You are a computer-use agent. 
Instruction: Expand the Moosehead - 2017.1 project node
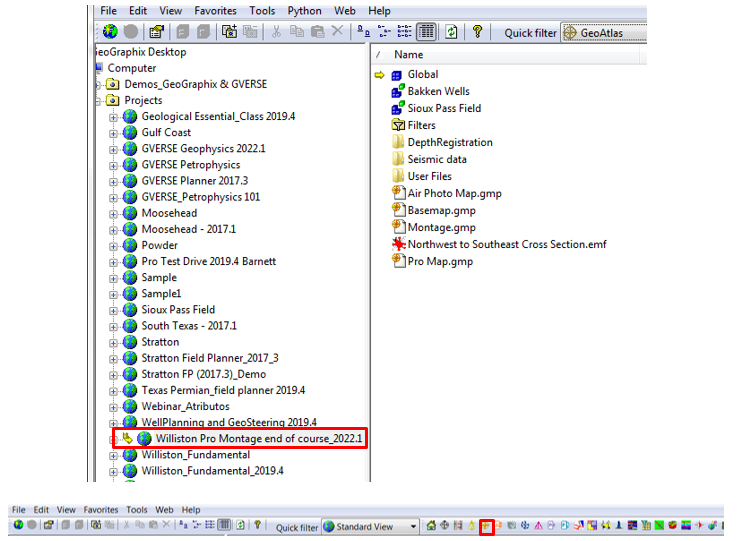point(113,230)
